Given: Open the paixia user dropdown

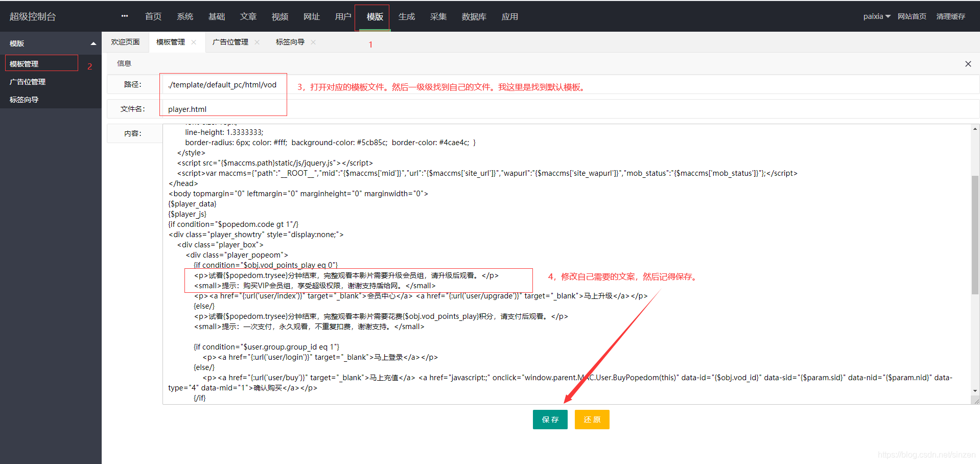Looking at the screenshot, I should click(x=876, y=16).
